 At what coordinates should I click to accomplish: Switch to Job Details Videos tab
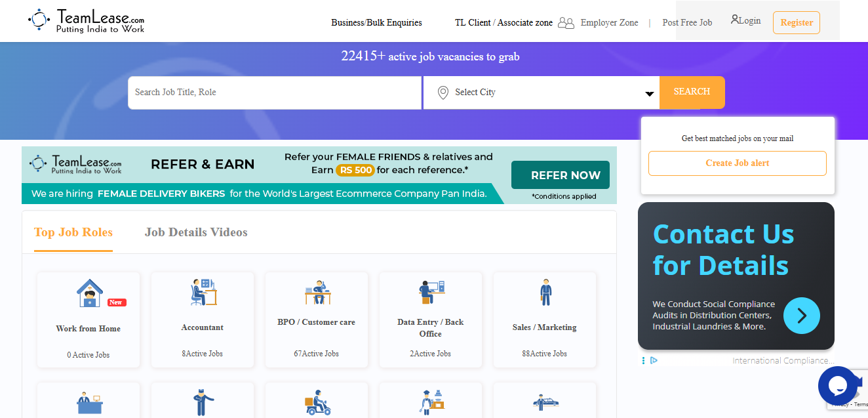click(196, 232)
